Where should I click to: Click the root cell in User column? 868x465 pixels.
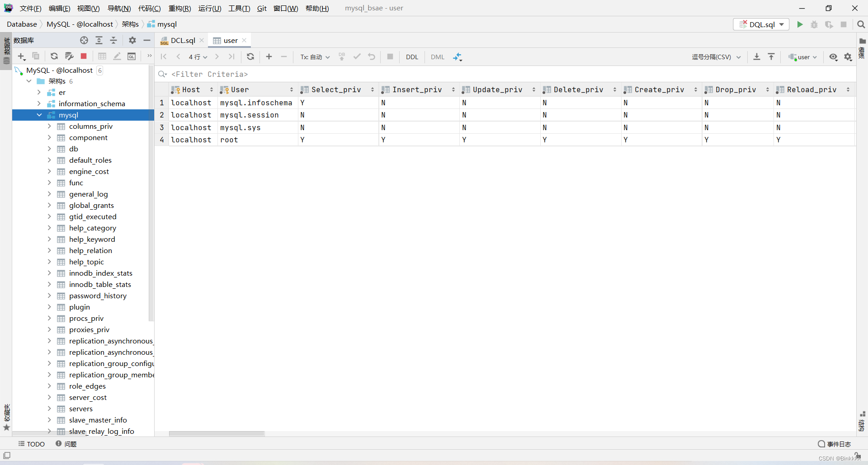(x=257, y=140)
